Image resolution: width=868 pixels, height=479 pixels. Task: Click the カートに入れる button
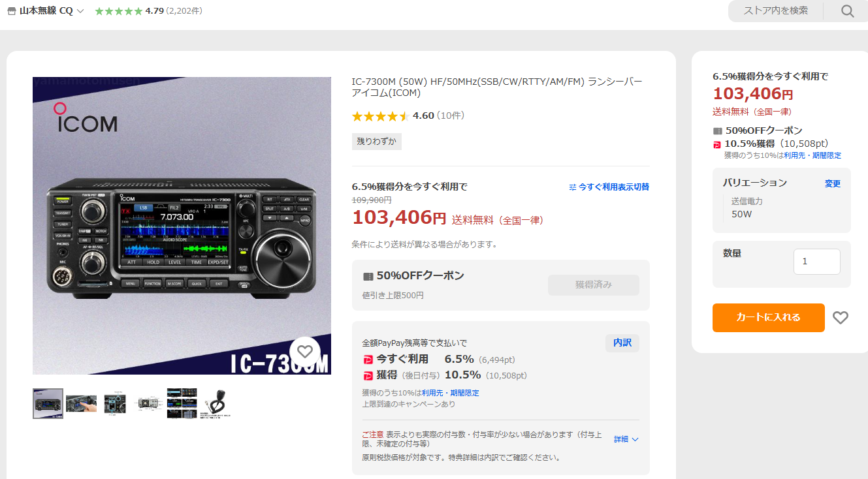[x=768, y=318]
